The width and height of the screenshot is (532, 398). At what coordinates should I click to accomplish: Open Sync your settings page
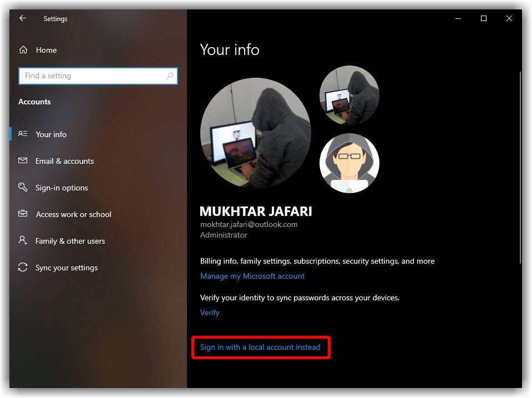67,268
